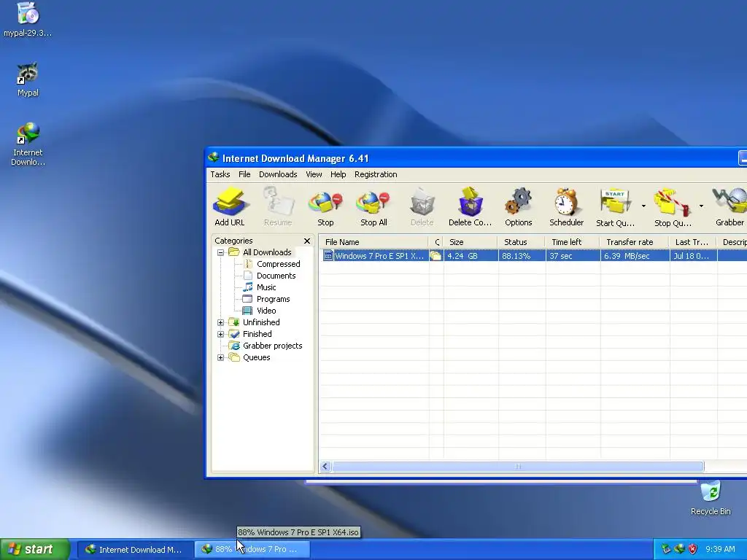Expand the Unfinished tree node
This screenshot has width=747, height=560.
220,322
